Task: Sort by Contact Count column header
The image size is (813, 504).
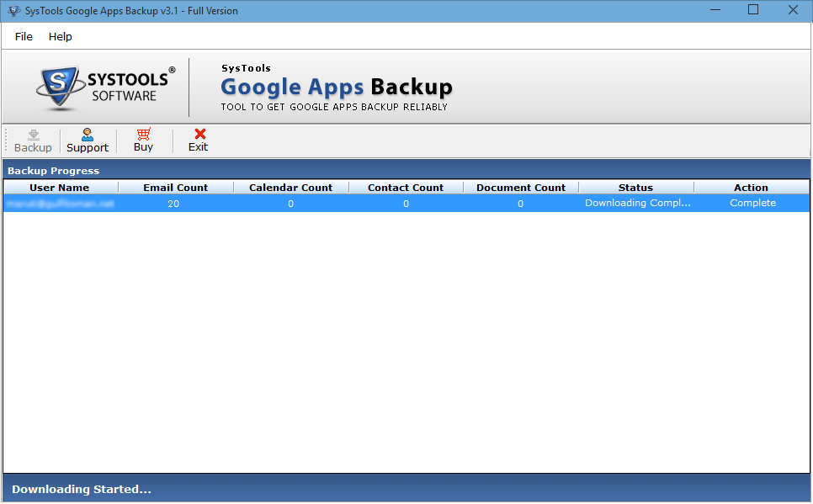Action: [x=406, y=188]
